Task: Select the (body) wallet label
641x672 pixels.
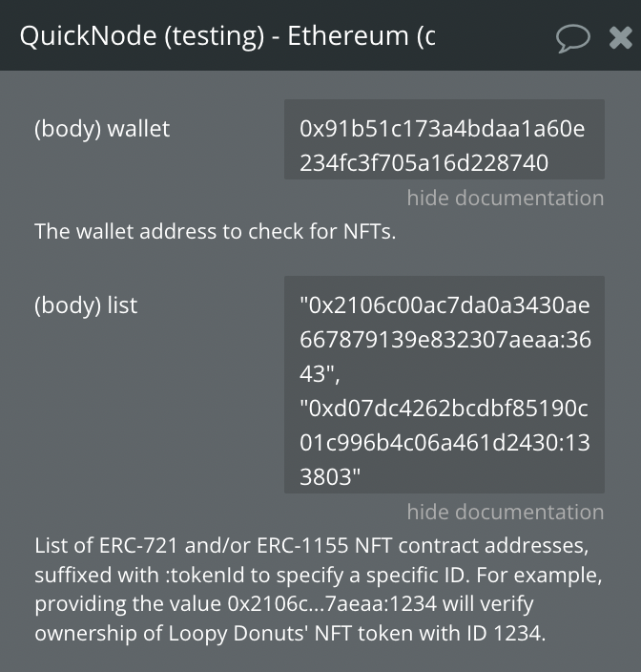Action: 102,129
